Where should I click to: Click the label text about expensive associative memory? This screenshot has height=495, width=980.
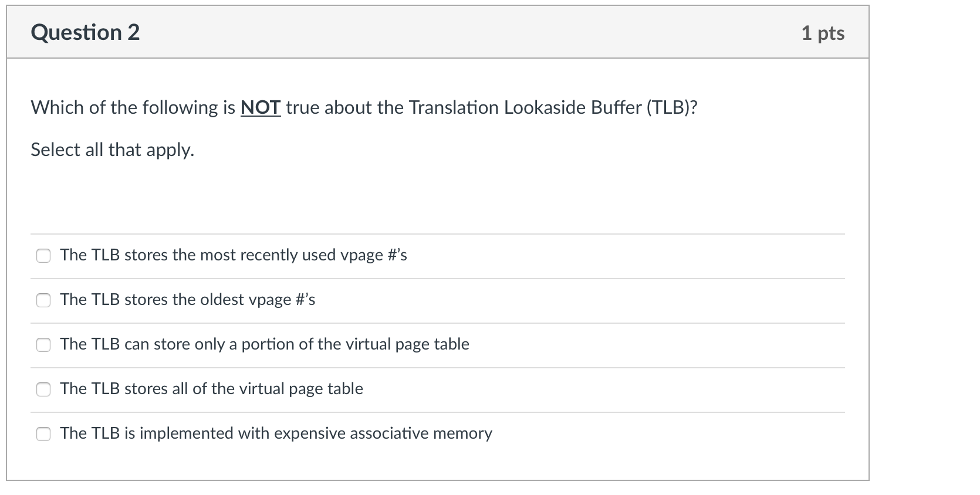point(276,433)
